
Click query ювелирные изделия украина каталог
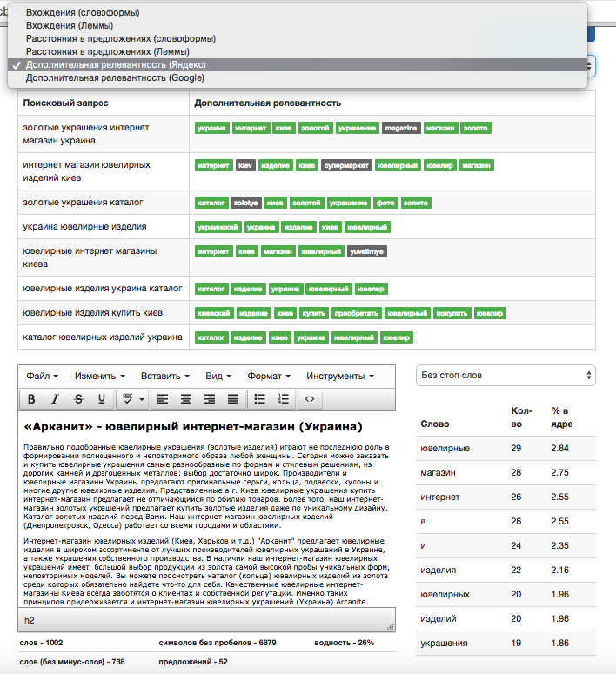(x=103, y=288)
